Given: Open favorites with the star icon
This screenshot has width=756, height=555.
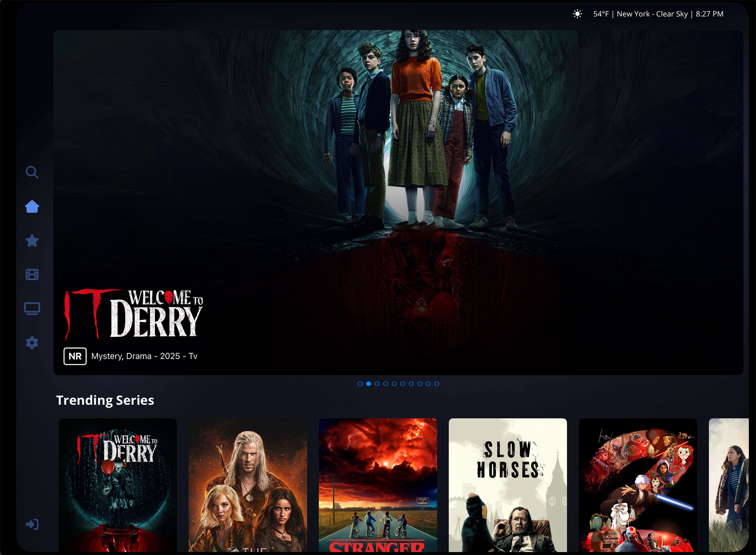Looking at the screenshot, I should pos(32,240).
